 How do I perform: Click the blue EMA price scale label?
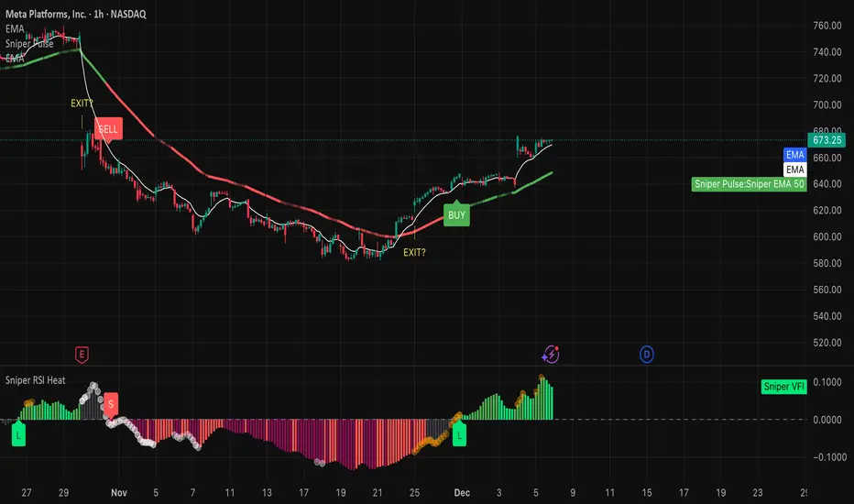794,155
